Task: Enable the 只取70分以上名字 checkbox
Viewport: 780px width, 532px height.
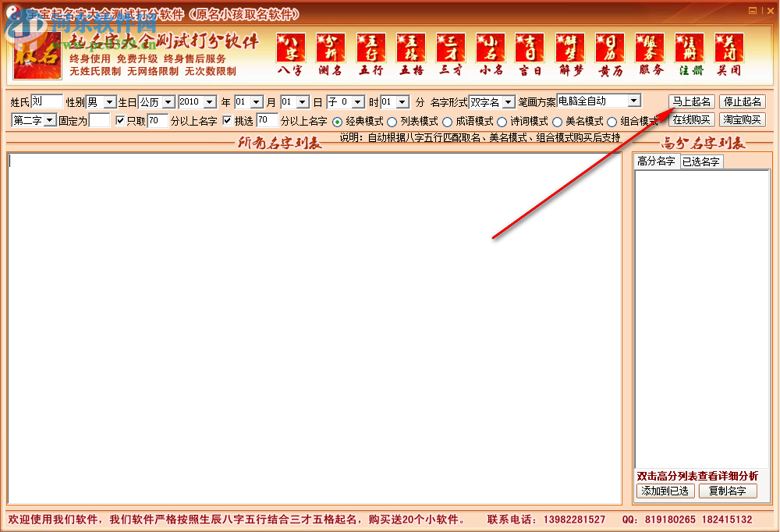Action: [120, 122]
